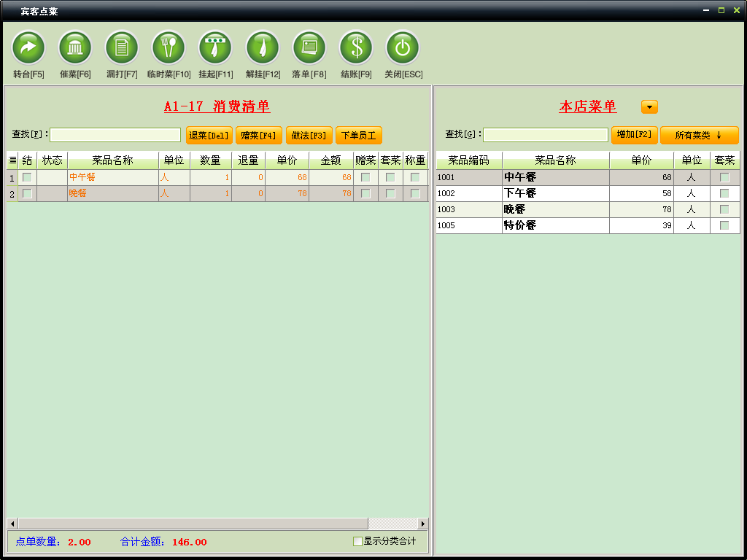This screenshot has height=560, width=747.
Task: Click the 转台[F5] transfer table icon
Action: (28, 47)
